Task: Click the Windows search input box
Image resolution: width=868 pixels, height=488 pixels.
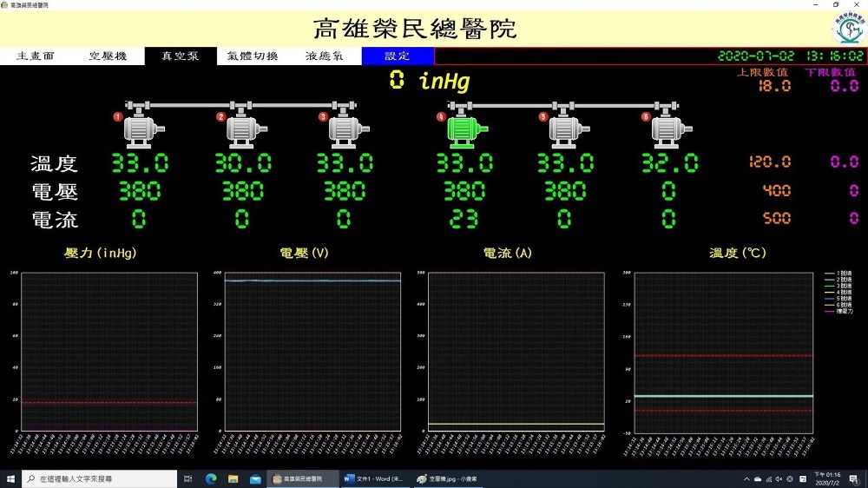Action: point(100,478)
